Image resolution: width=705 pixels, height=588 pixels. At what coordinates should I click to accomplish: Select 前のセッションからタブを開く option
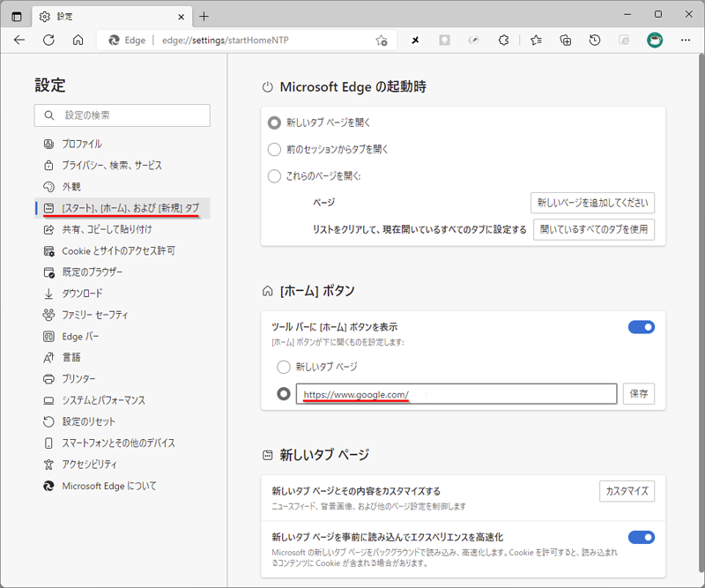pos(274,149)
